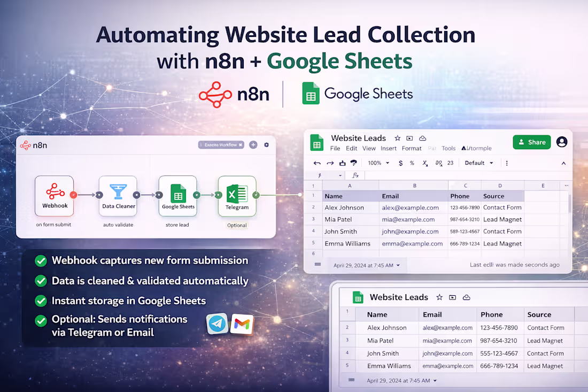Viewport: 588px width, 392px height.
Task: Click the Execute Workflow button in n8n
Action: click(220, 144)
